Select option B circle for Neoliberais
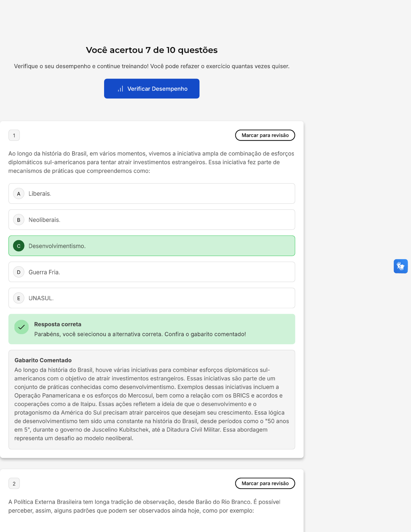The width and height of the screenshot is (411, 532). tap(19, 220)
